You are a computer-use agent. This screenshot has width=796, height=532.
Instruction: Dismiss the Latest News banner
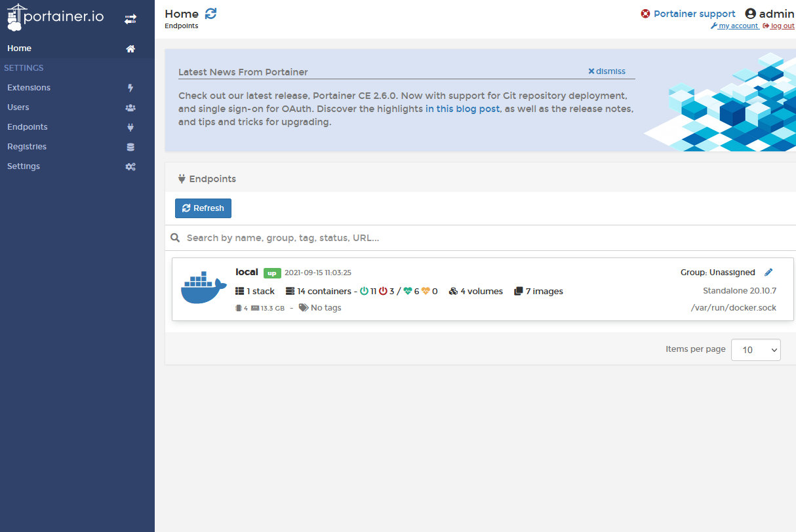point(607,71)
